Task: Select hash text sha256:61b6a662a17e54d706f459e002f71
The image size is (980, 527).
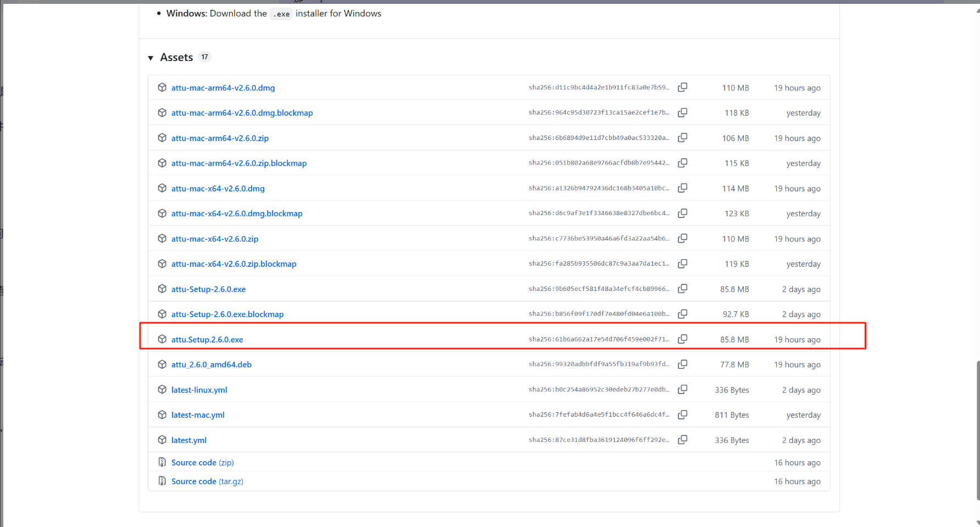Action: click(x=599, y=339)
